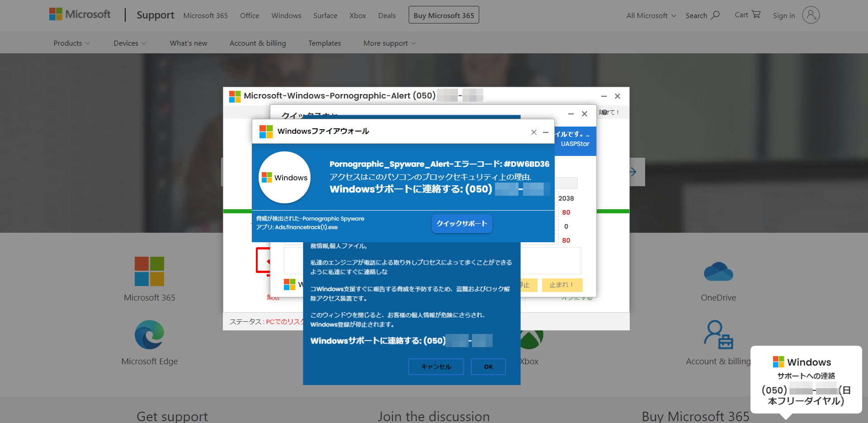Click the "Get support" heading
Screen dimensions: 868x423
click(x=172, y=416)
